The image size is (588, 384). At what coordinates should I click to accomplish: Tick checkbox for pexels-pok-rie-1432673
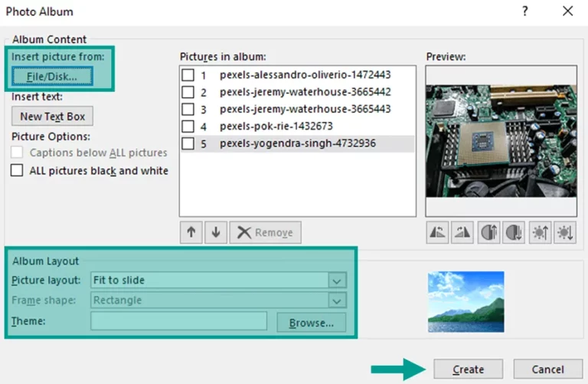pyautogui.click(x=188, y=126)
